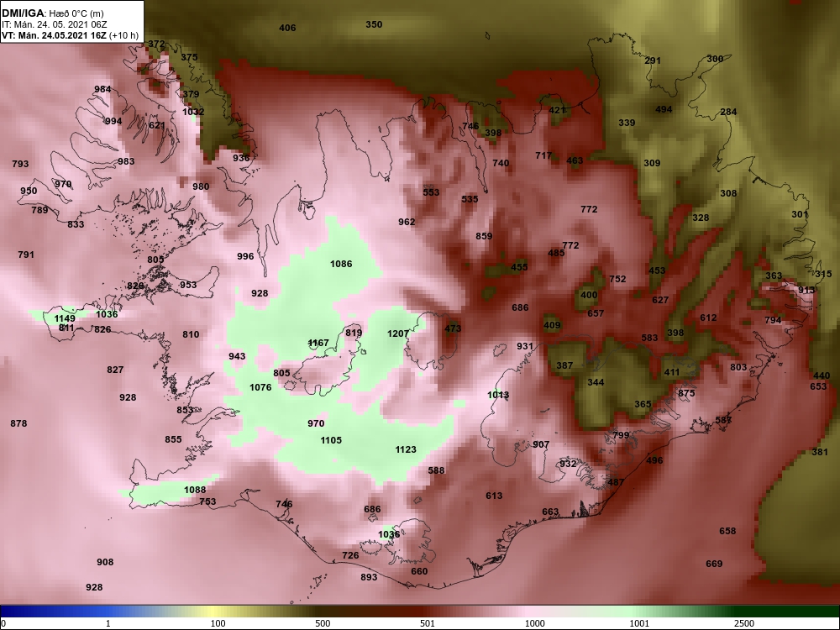Pick the map value 1123
The height and width of the screenshot is (630, 840).
click(406, 449)
